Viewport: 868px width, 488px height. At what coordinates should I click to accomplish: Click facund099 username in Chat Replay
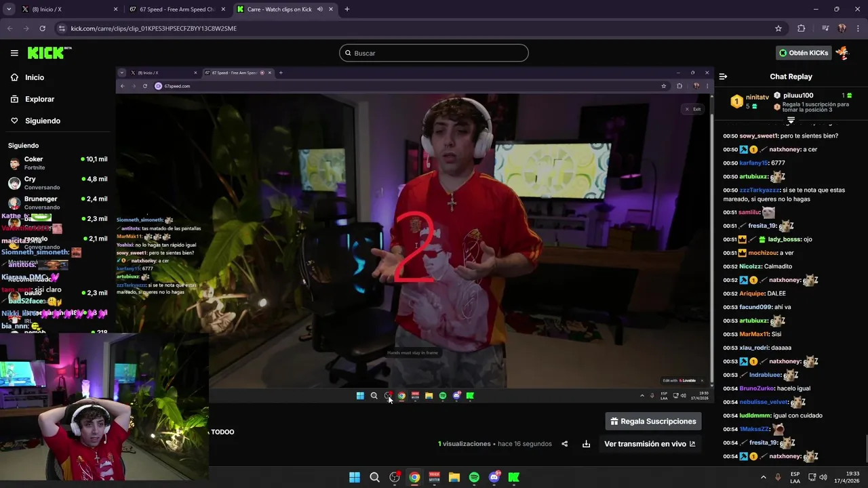755,307
